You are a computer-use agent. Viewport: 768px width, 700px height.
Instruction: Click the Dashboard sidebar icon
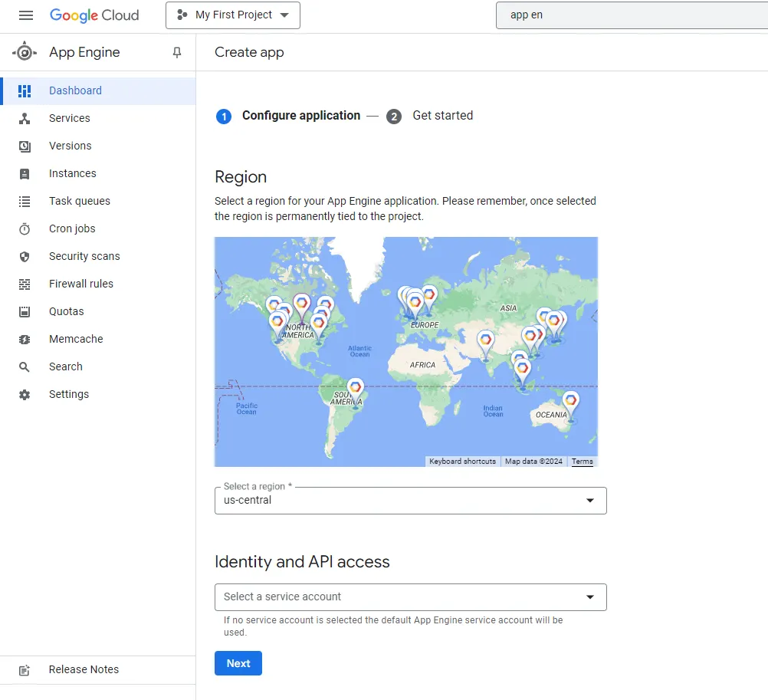(25, 90)
